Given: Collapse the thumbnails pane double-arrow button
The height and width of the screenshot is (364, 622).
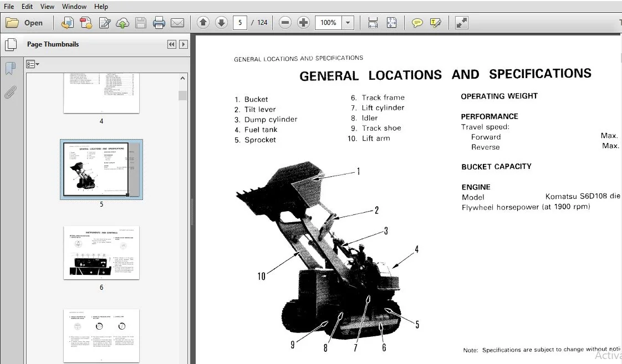Looking at the screenshot, I should (x=172, y=44).
